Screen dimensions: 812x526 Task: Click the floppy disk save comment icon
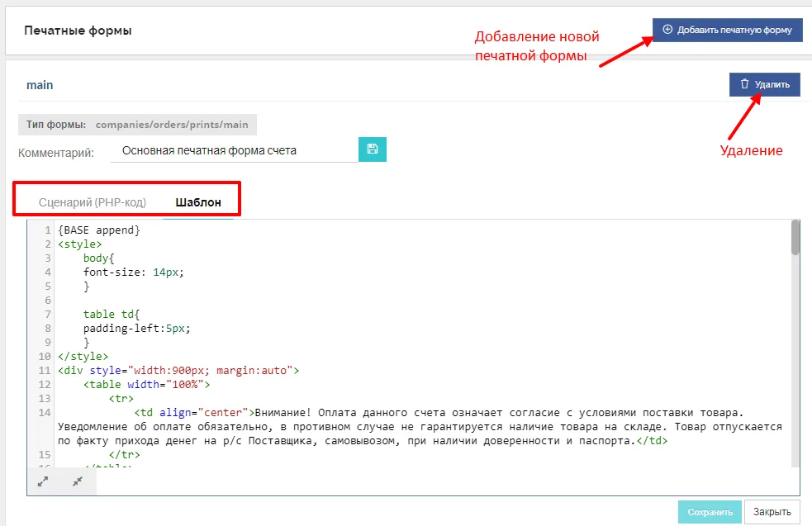click(372, 149)
